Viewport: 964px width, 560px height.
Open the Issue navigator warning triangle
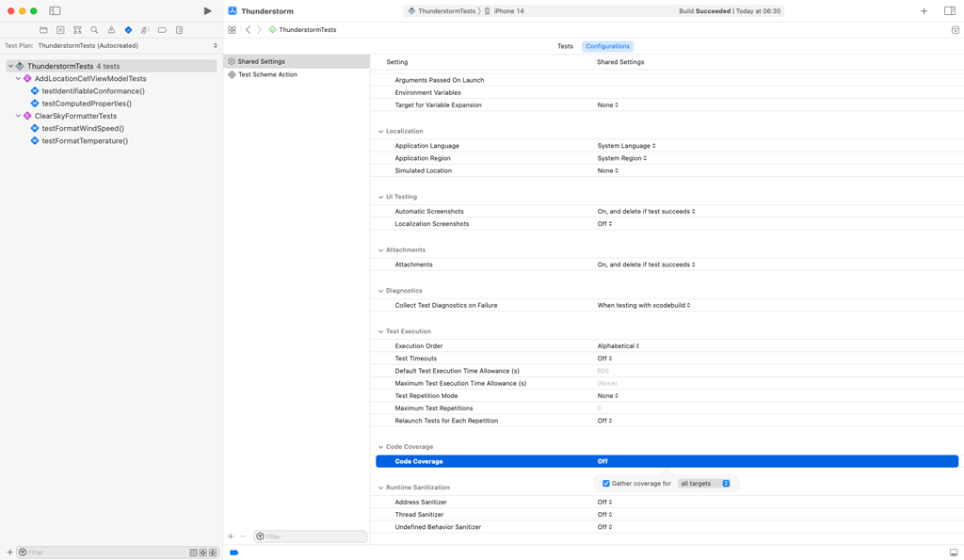[x=111, y=29]
